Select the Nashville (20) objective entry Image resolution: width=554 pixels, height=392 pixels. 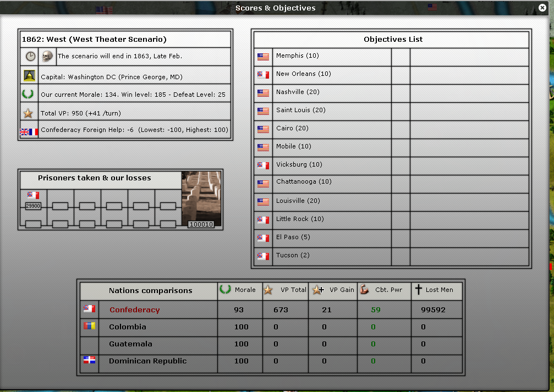297,92
